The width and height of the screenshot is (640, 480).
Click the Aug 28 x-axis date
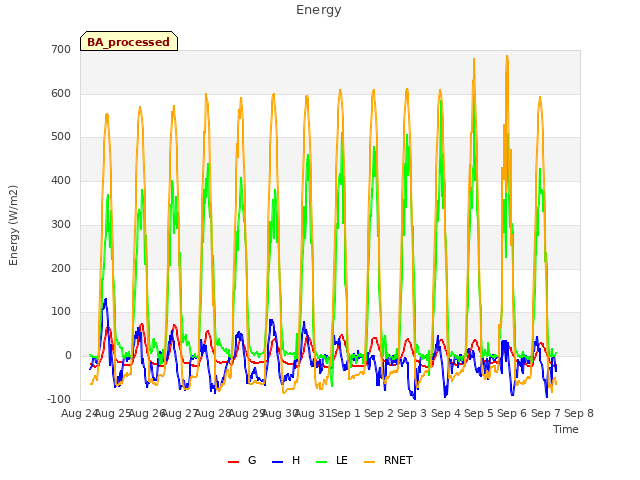tap(213, 413)
